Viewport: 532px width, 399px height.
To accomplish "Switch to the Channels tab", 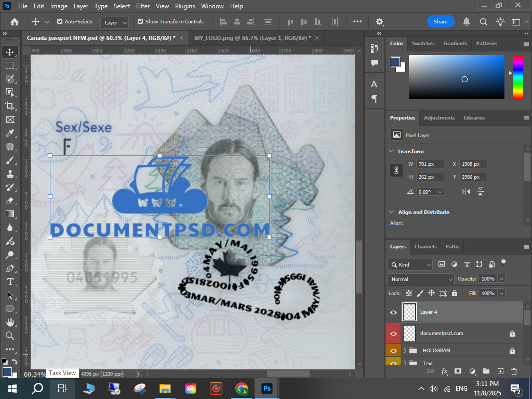I will (x=425, y=246).
